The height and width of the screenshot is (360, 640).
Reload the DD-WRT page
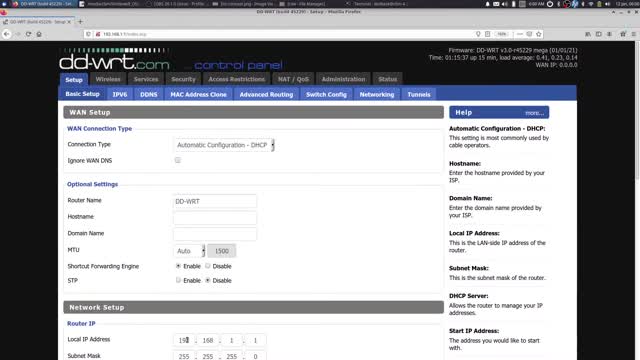click(28, 34)
